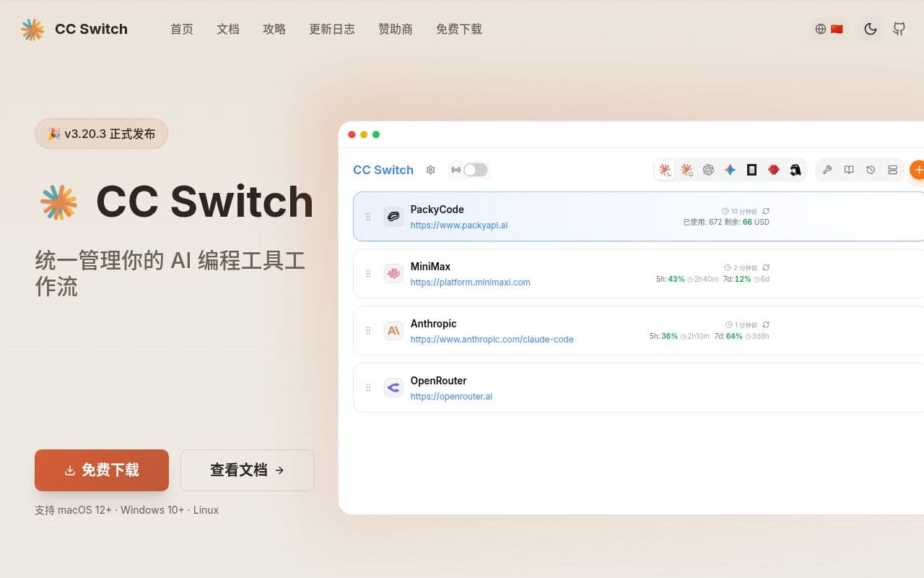Image resolution: width=924 pixels, height=578 pixels.
Task: Open the server stack MCP icon
Action: coord(892,170)
